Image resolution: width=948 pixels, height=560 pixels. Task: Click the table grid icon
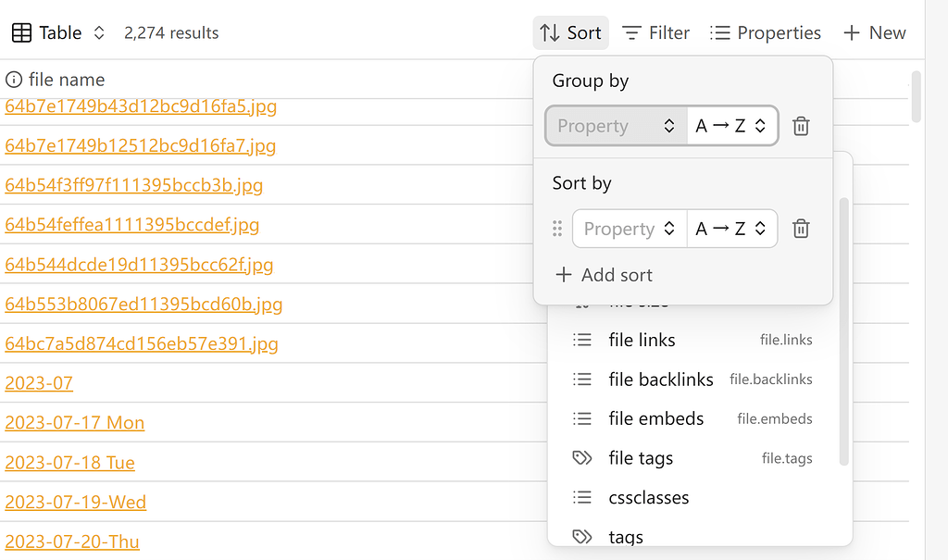[x=22, y=32]
